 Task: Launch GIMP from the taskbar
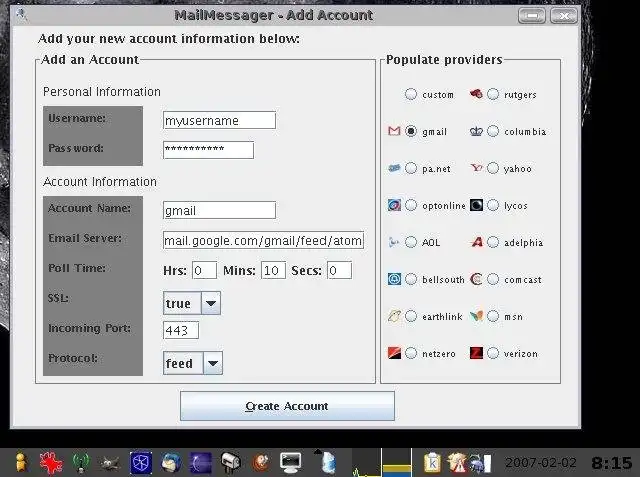[110, 464]
